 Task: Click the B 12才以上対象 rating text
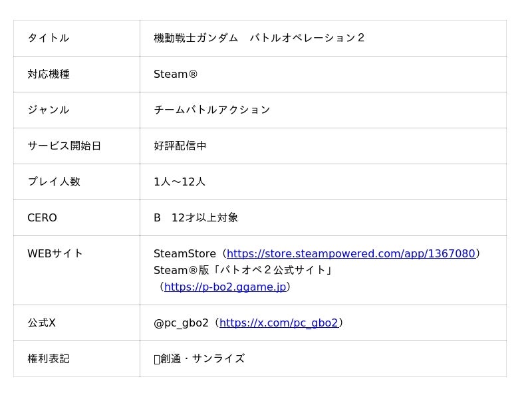pos(196,217)
